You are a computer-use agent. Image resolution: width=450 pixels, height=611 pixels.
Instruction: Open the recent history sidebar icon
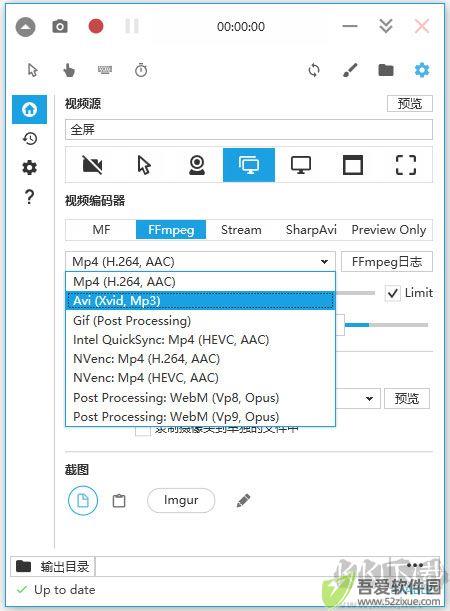pyautogui.click(x=30, y=138)
